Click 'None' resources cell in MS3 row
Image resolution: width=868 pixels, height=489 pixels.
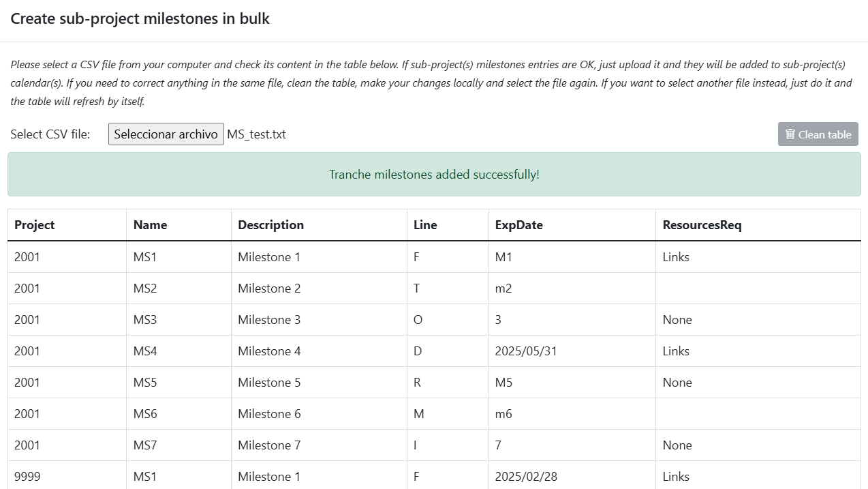point(759,320)
